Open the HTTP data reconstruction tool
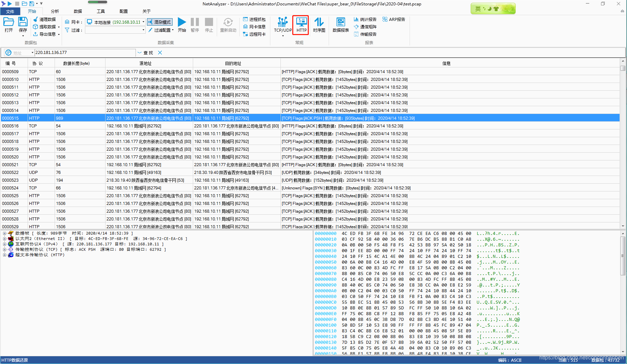Viewport: 627px width, 364px height. tap(300, 25)
